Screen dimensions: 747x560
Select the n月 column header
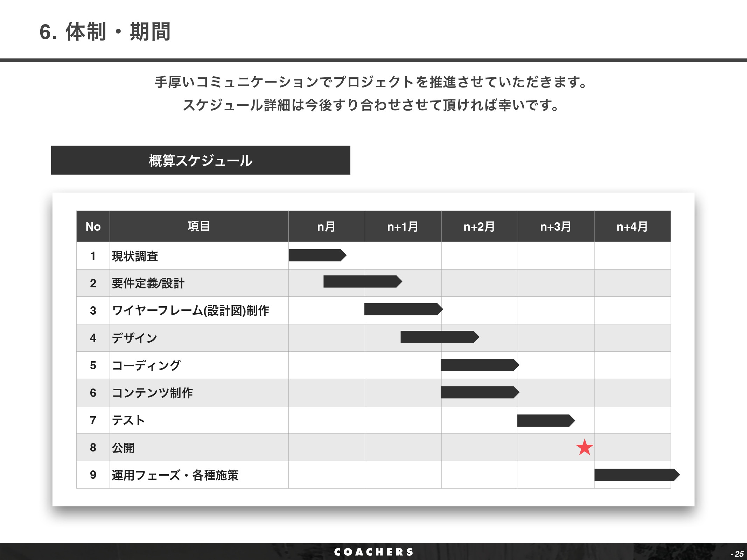click(x=327, y=227)
